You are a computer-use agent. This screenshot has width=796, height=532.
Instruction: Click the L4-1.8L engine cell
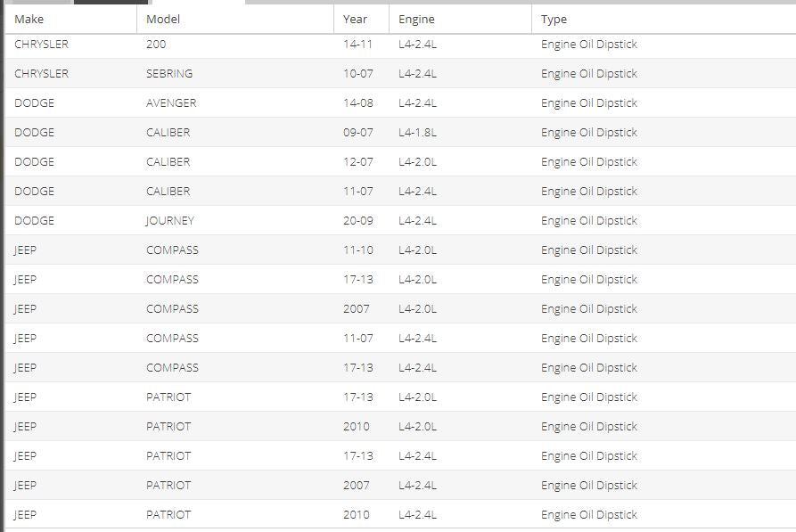click(x=417, y=133)
